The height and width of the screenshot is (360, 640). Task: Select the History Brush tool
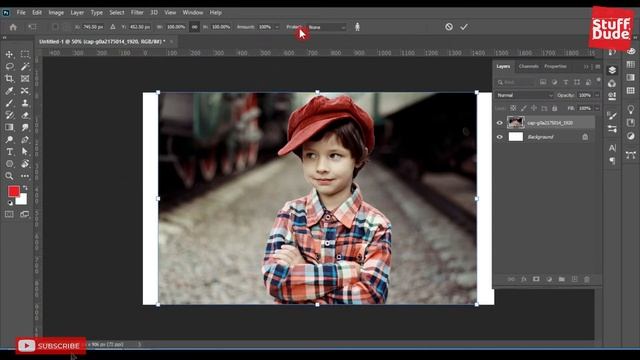(x=9, y=115)
